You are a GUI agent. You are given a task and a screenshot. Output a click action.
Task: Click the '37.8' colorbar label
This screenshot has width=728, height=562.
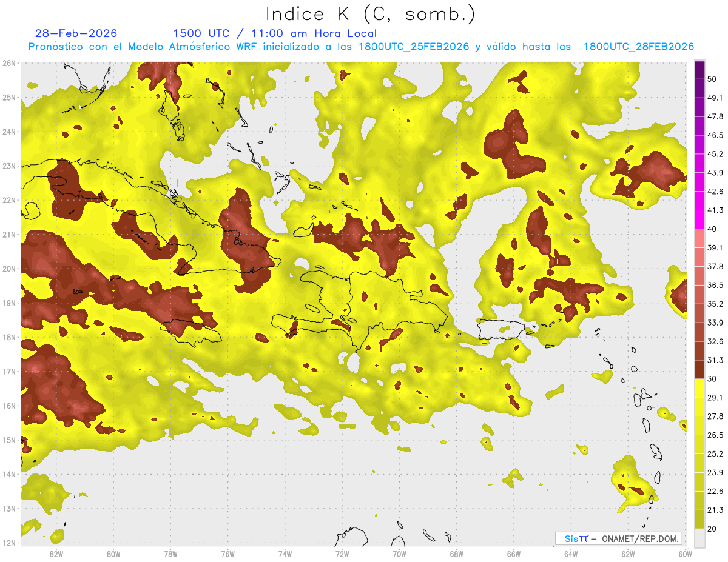pos(715,266)
